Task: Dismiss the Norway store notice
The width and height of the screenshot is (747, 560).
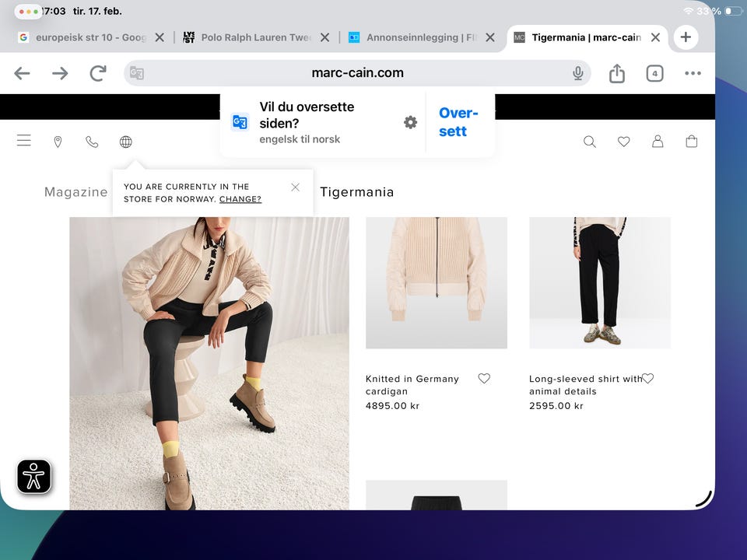Action: coord(296,187)
